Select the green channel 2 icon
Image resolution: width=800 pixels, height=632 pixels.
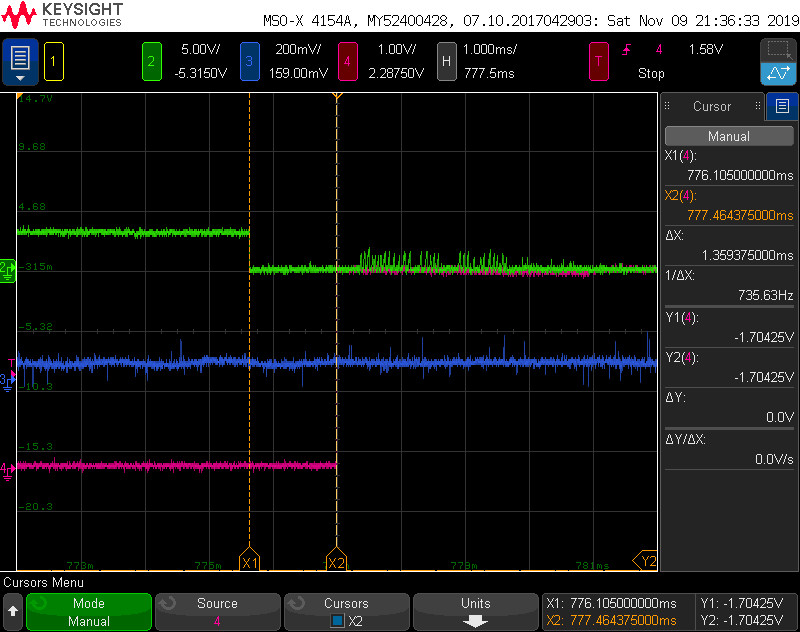(151, 62)
